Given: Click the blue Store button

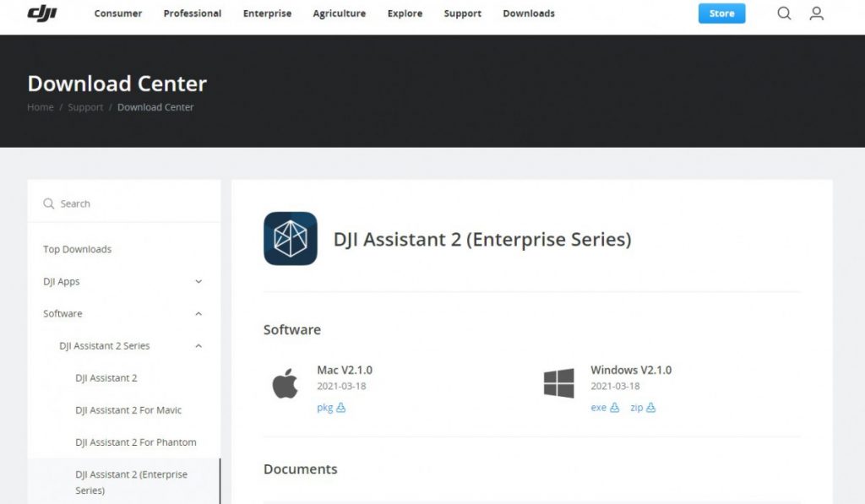Looking at the screenshot, I should click(721, 14).
